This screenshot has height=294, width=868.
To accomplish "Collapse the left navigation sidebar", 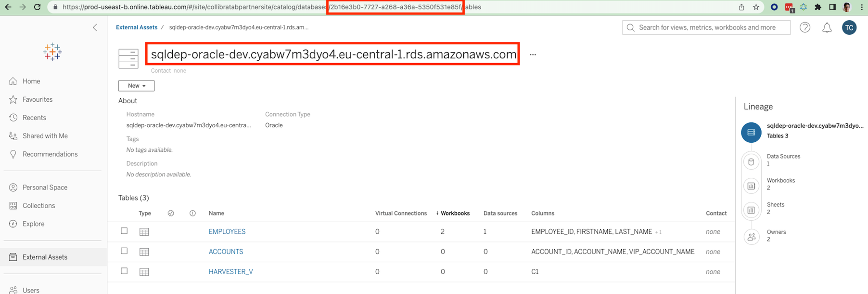I will click(x=95, y=27).
